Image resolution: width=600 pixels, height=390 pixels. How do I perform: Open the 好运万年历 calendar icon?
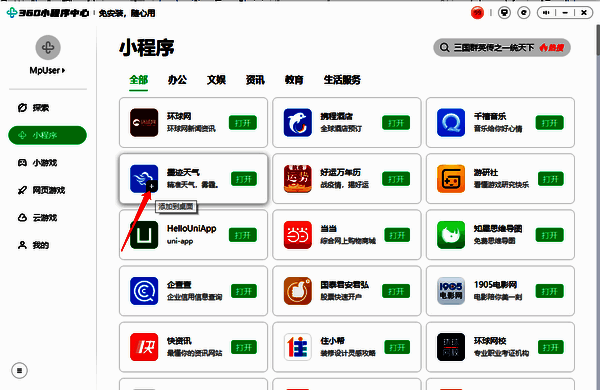pyautogui.click(x=298, y=179)
